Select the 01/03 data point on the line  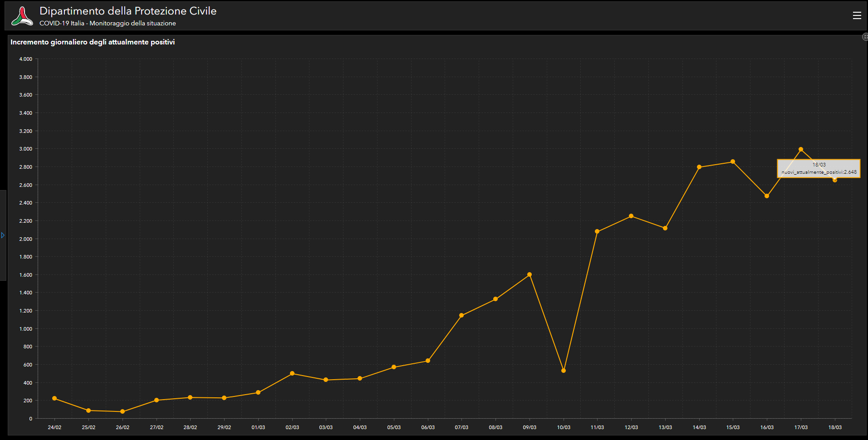coord(258,392)
